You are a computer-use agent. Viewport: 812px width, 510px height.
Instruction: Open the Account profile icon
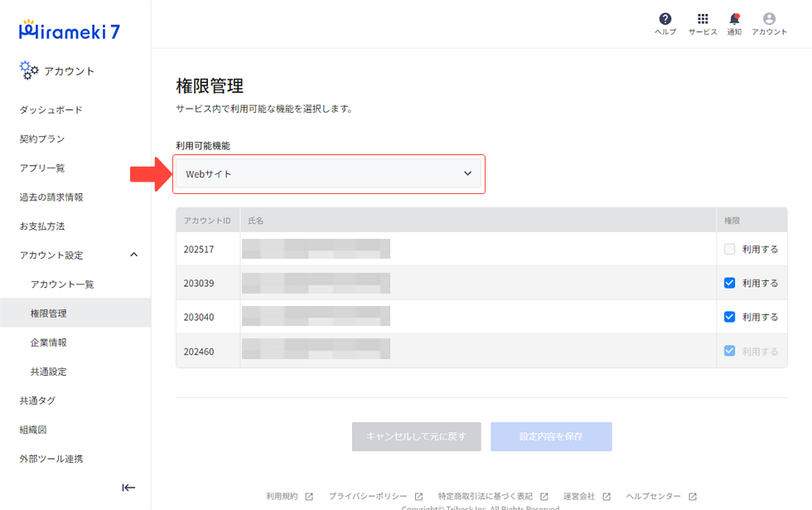(x=769, y=19)
